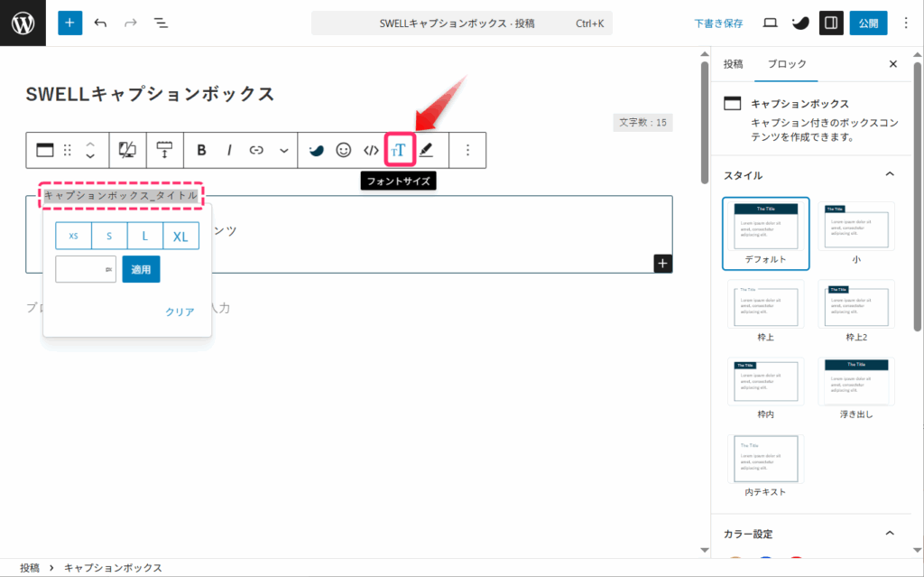Switch to the 投稿 tab

tap(733, 64)
